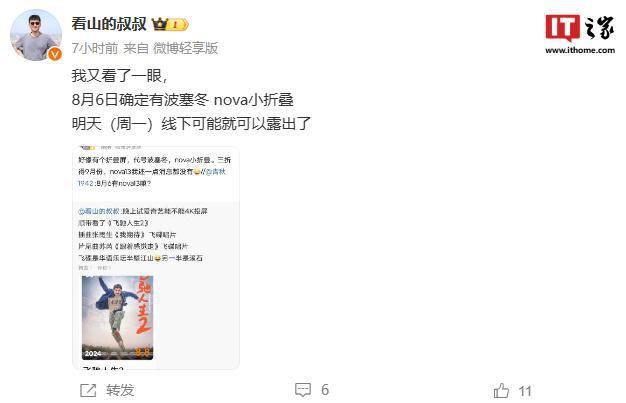Click the 7小时前 timestamp

coord(95,48)
